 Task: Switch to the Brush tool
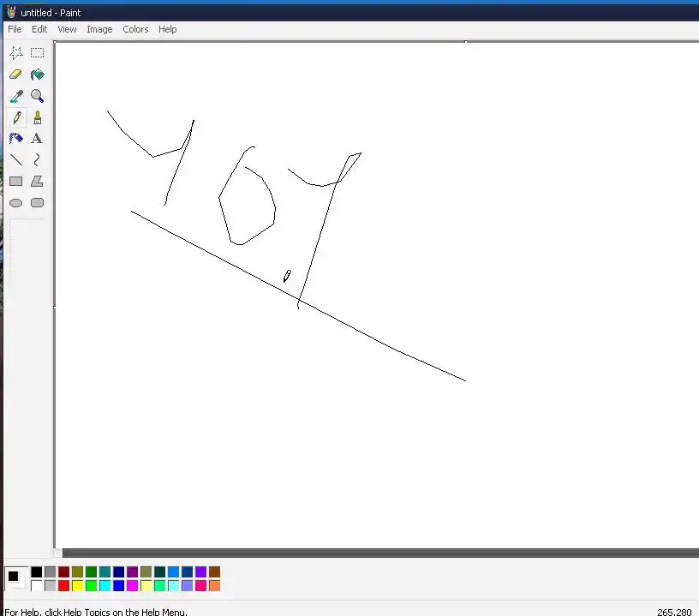[37, 117]
